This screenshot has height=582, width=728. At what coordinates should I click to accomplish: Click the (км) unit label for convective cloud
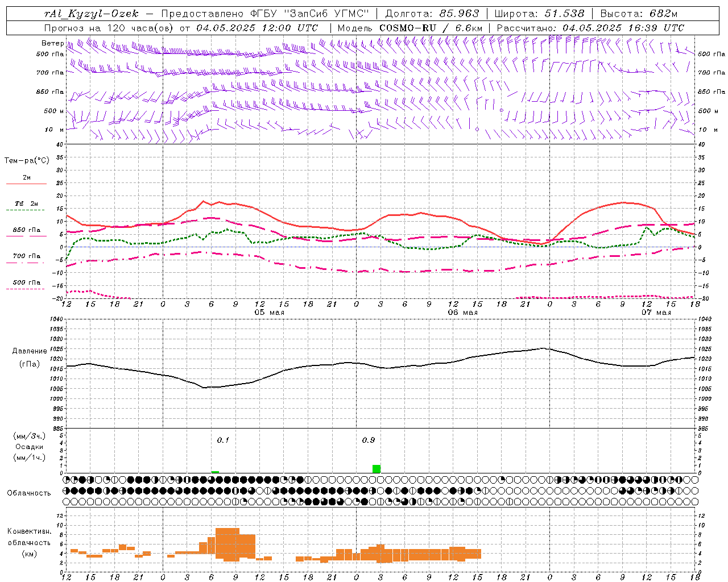[x=29, y=554]
